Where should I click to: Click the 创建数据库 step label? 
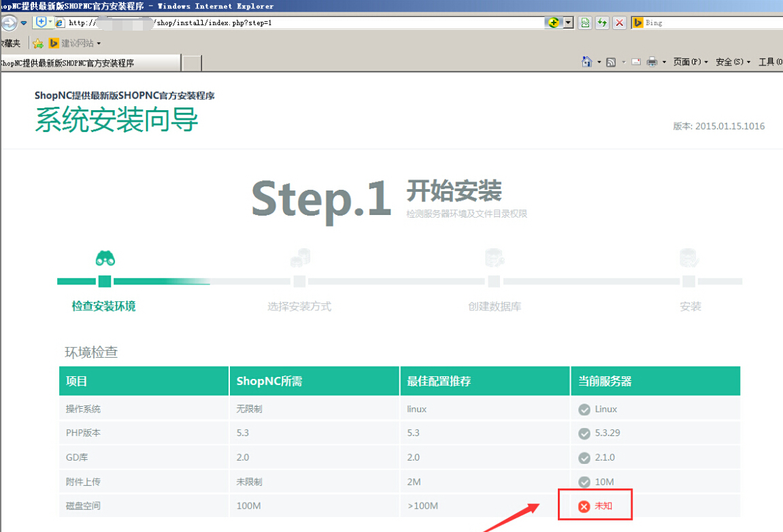coord(495,307)
